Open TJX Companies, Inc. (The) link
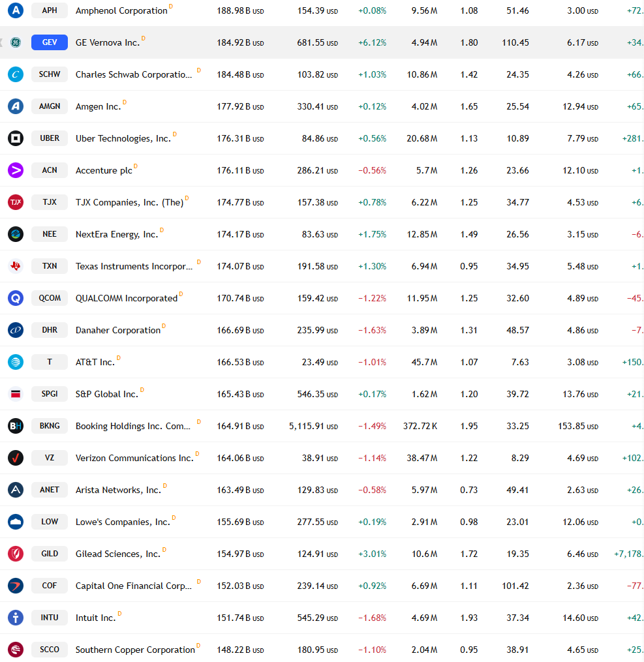Viewport: 644px width, 662px height. 130,202
